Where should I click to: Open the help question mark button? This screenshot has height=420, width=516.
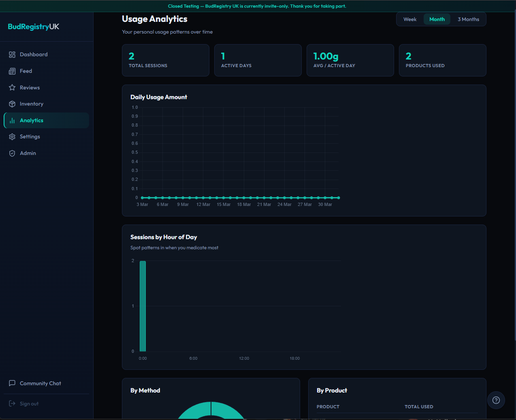point(496,400)
